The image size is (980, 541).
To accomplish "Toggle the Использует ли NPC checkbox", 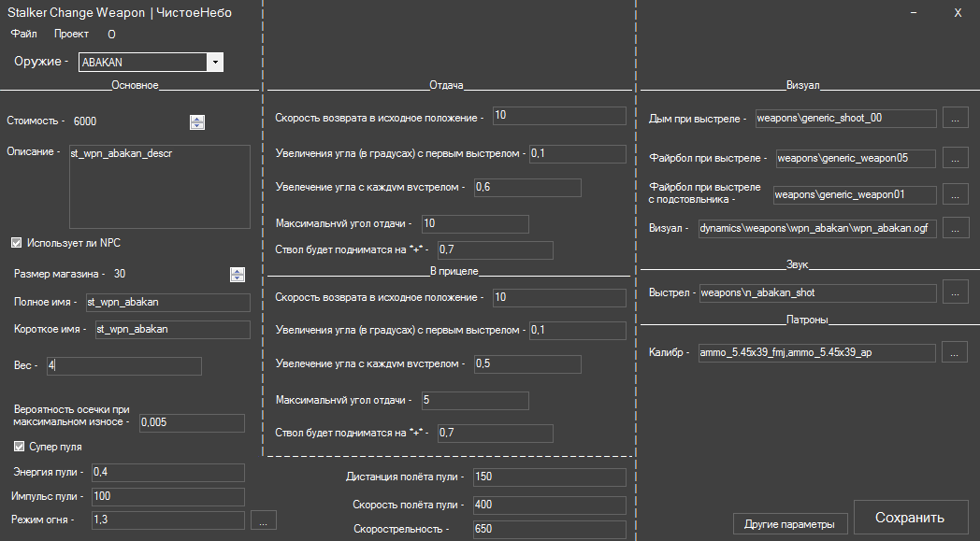I will tap(17, 243).
